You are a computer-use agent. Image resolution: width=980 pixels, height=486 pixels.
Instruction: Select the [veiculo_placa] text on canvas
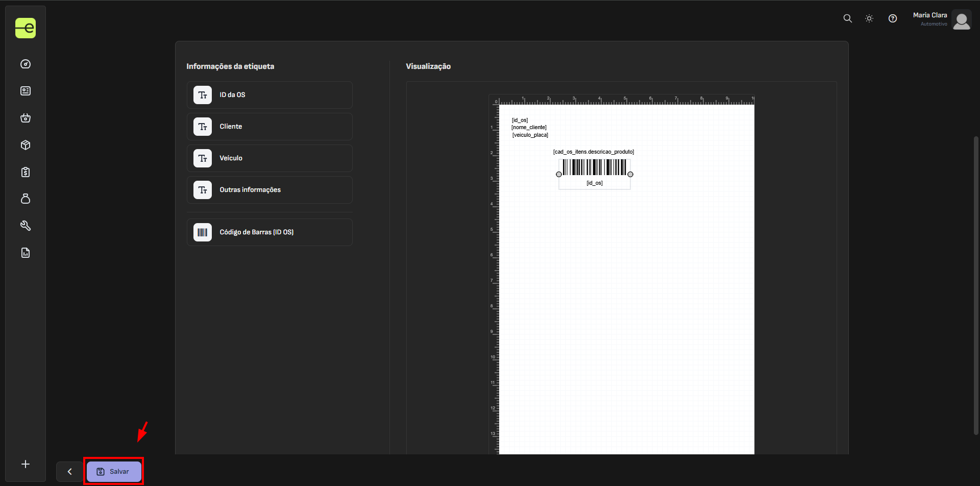click(530, 135)
